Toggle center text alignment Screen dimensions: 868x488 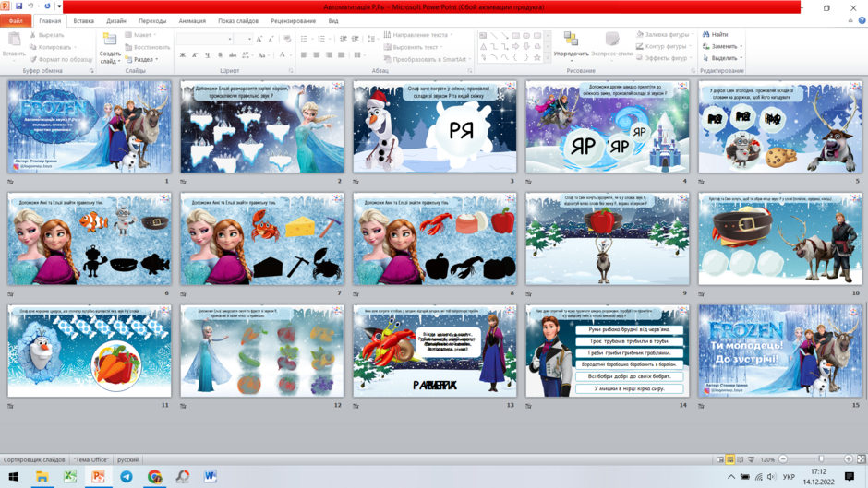click(316, 54)
